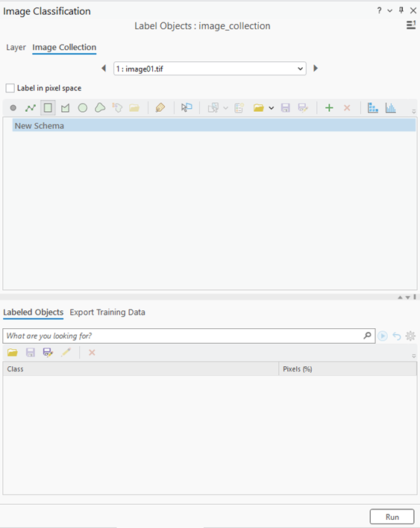
Task: Select the Rectangle drawing tool
Action: pyautogui.click(x=48, y=107)
